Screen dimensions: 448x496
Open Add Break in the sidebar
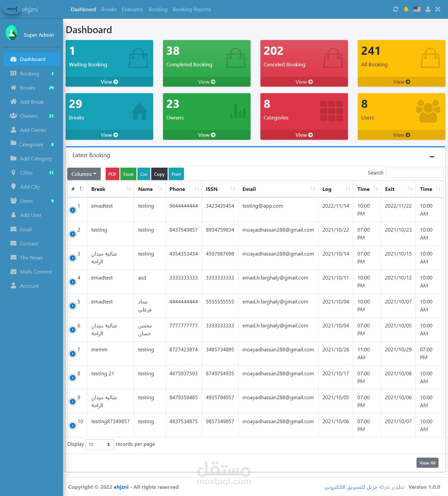[x=32, y=102]
